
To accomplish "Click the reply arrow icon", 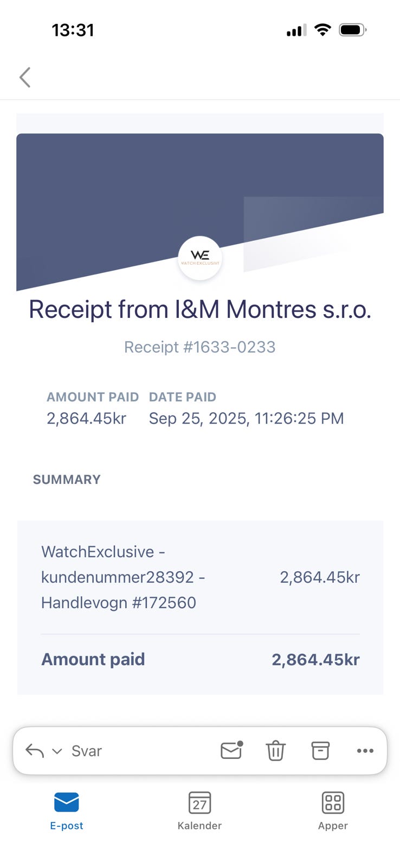I will tap(35, 751).
